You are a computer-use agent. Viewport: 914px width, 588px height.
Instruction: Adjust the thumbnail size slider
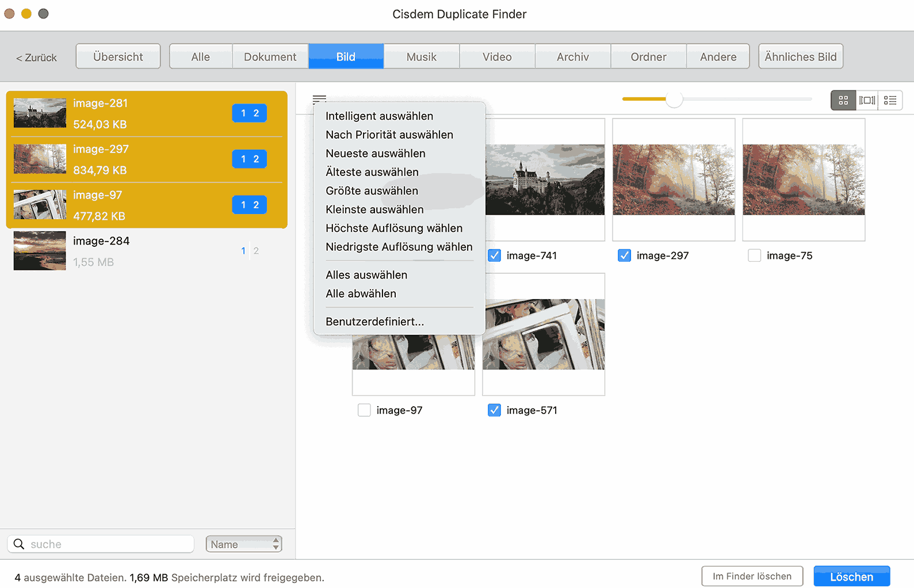(674, 100)
